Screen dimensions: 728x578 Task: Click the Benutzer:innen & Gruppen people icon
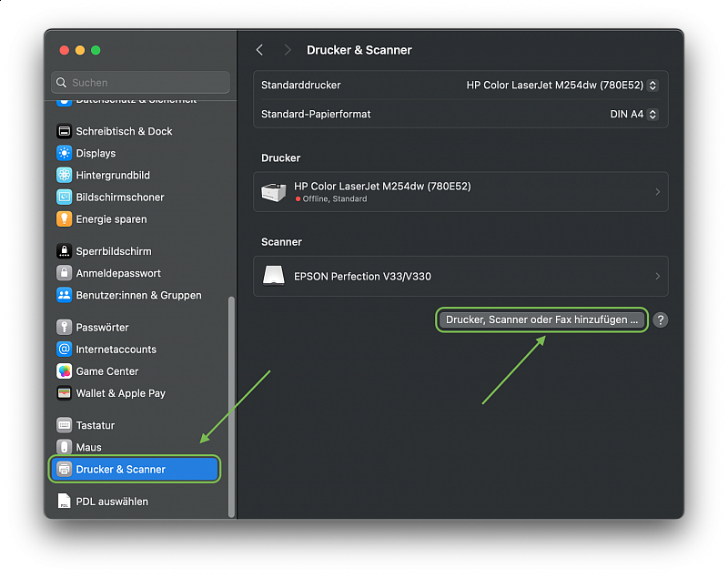tap(64, 295)
